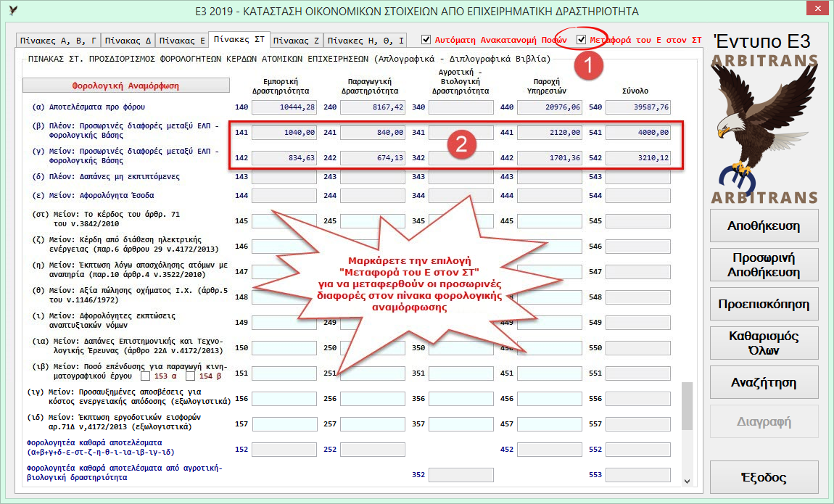Switch to Πίνακες Η, Θ, Ι tab
Viewport: 834px width, 504px height.
click(366, 41)
